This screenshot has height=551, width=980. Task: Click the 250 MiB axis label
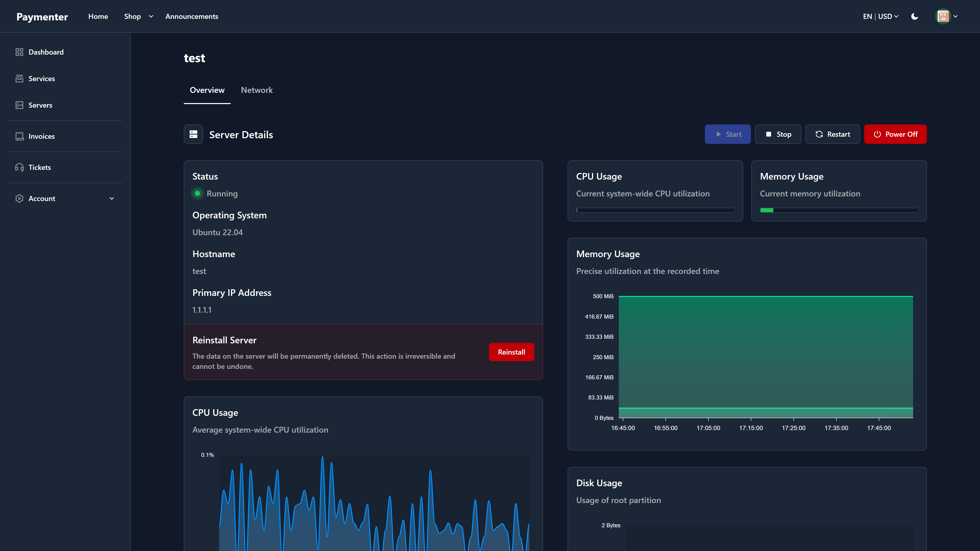click(603, 357)
